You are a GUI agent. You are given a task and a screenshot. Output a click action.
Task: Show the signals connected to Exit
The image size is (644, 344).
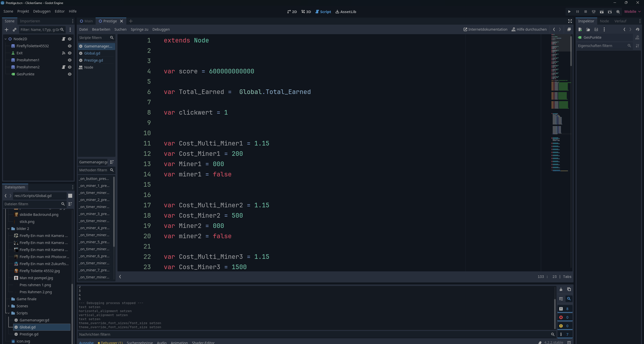pos(64,53)
